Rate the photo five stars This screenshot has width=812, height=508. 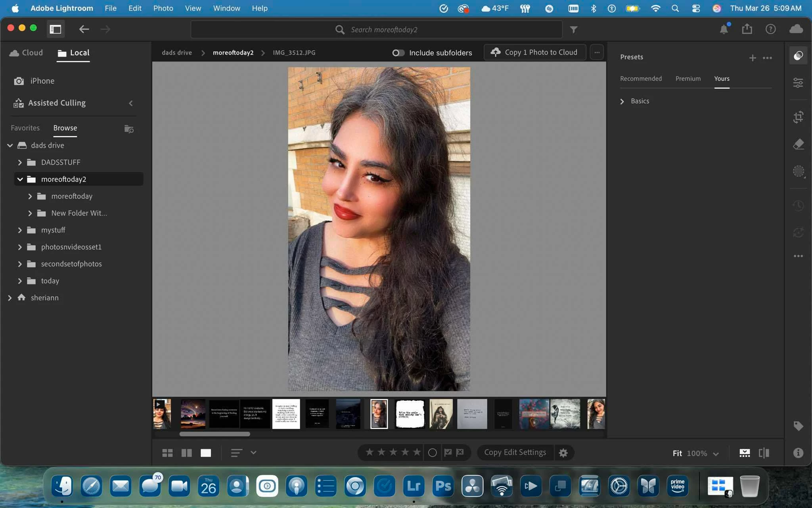tap(417, 452)
